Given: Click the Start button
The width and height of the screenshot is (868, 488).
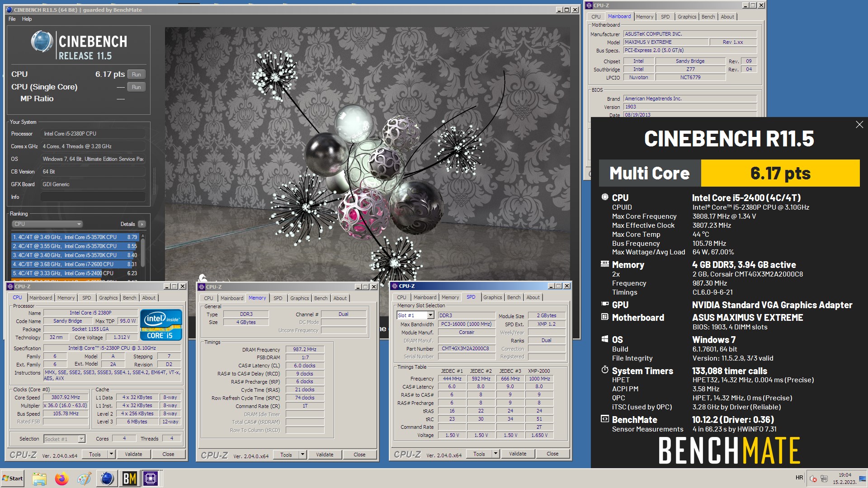Looking at the screenshot, I should (13, 478).
